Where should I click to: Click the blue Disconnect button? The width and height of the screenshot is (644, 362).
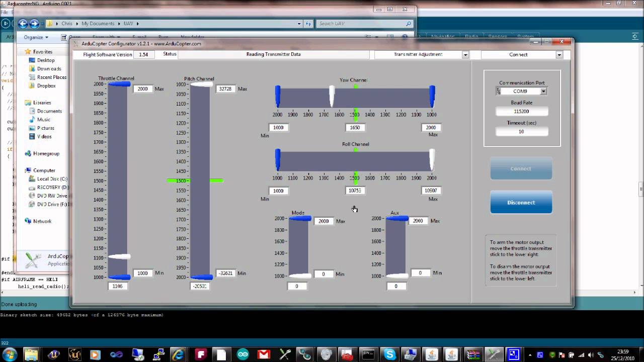tap(521, 202)
